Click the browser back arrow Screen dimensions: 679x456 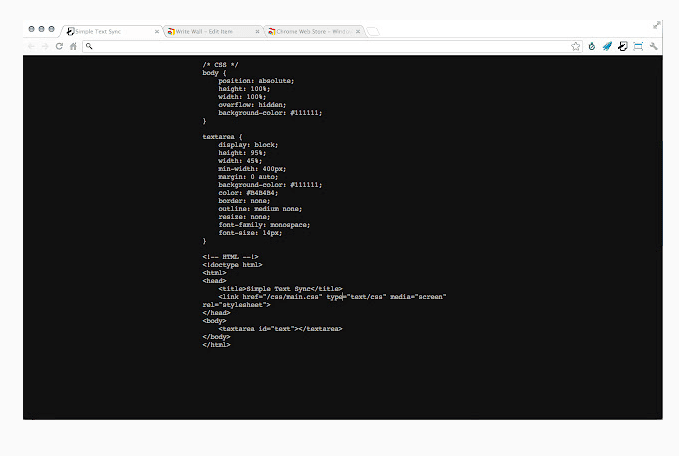31,46
